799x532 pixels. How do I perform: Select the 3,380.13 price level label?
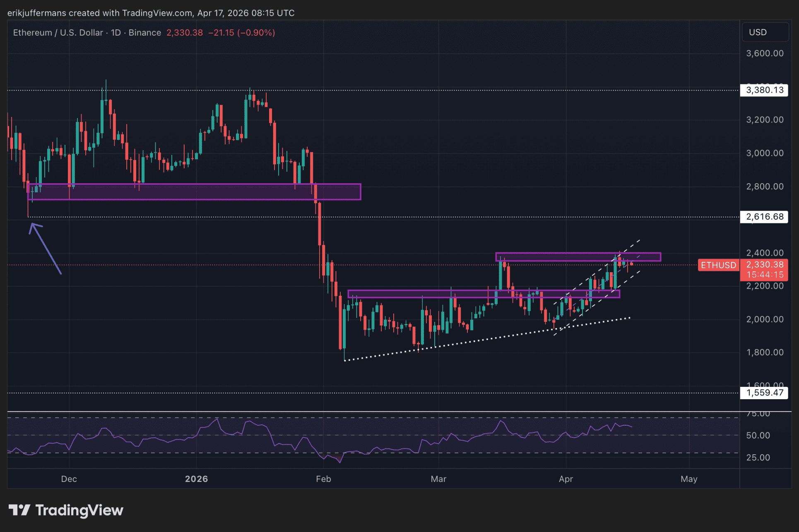(x=764, y=90)
